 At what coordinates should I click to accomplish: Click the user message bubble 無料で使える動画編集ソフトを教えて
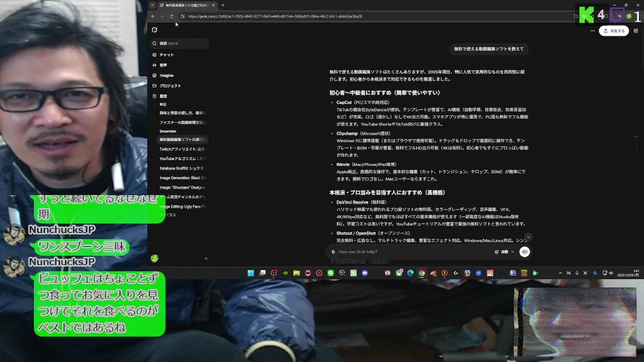[489, 49]
